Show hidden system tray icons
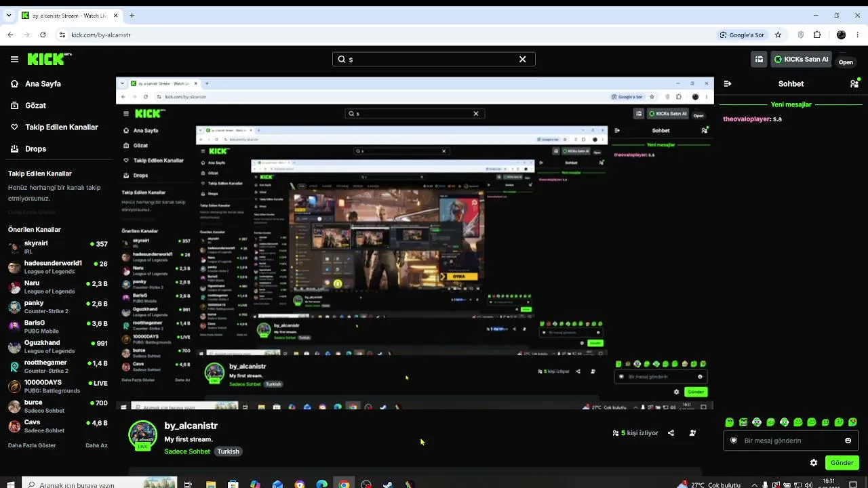The height and width of the screenshot is (488, 868). point(754,485)
